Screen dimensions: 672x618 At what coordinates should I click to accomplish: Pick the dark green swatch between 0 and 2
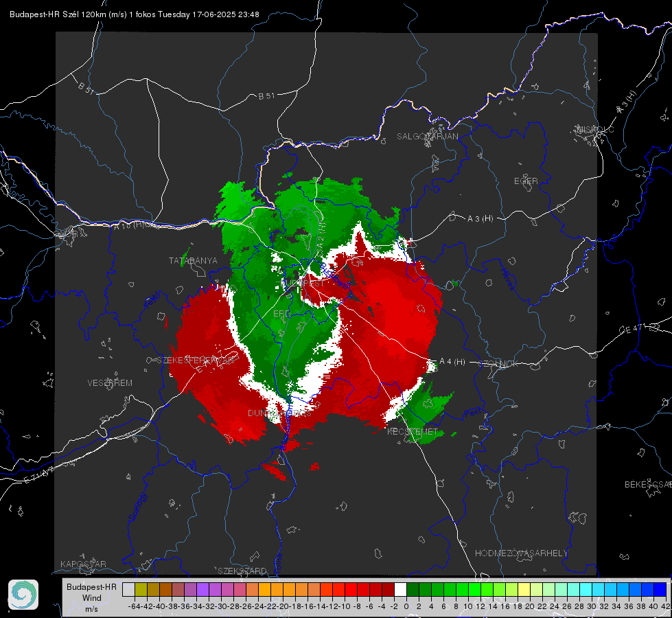(x=413, y=589)
